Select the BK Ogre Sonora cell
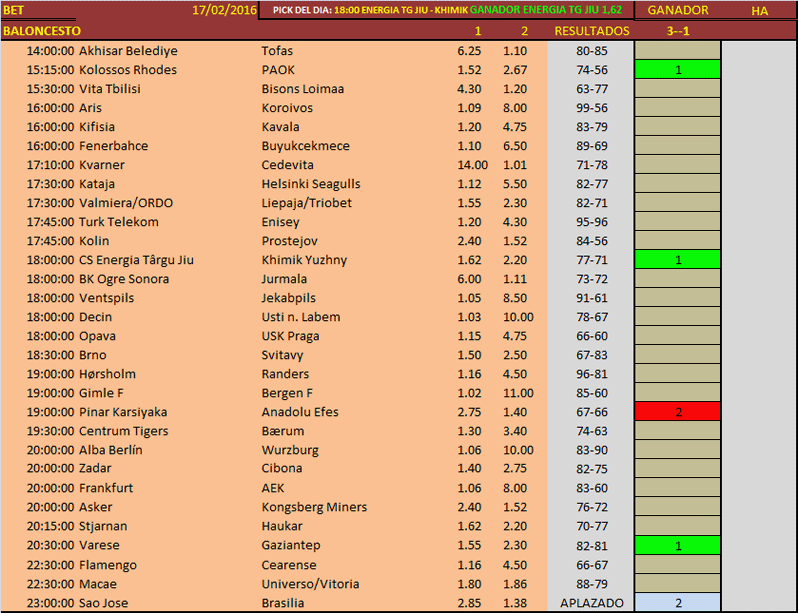 124,279
